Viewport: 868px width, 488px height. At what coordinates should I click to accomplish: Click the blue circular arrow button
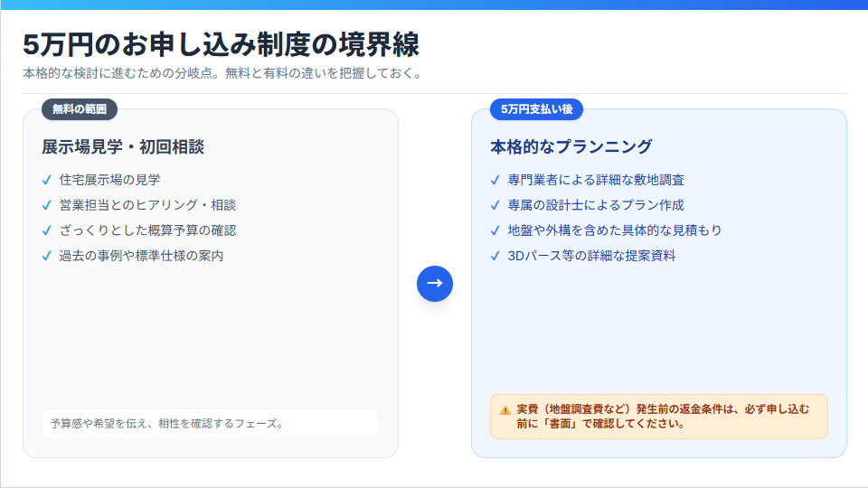click(x=435, y=283)
